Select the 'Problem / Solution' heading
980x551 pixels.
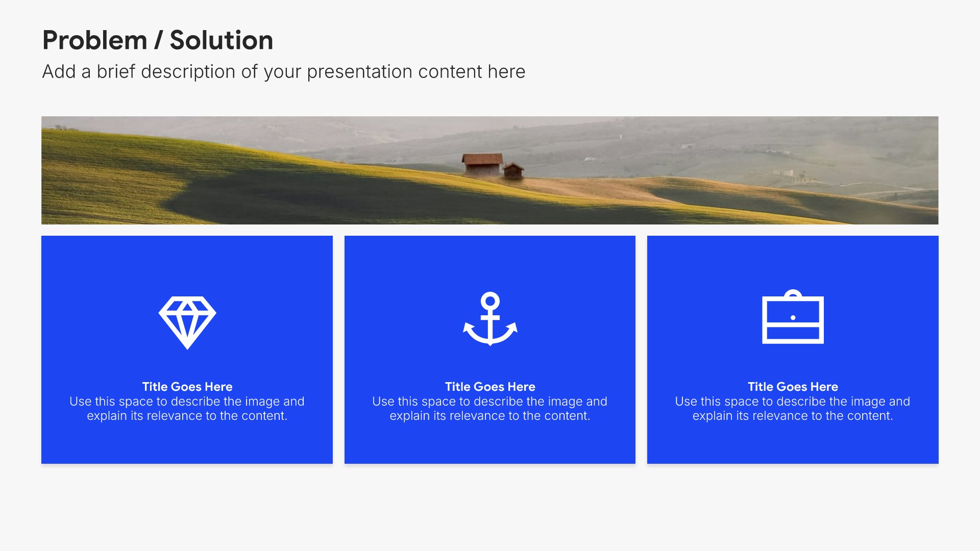click(x=158, y=40)
